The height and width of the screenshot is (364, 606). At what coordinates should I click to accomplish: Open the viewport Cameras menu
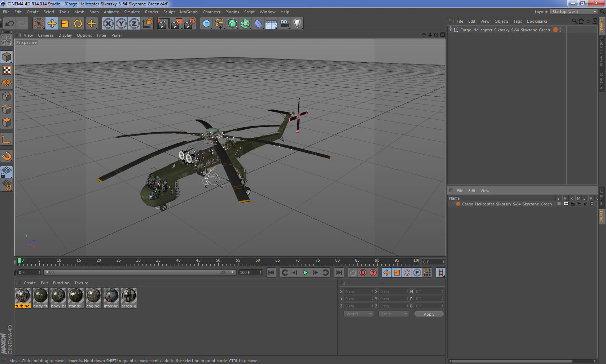click(x=45, y=35)
